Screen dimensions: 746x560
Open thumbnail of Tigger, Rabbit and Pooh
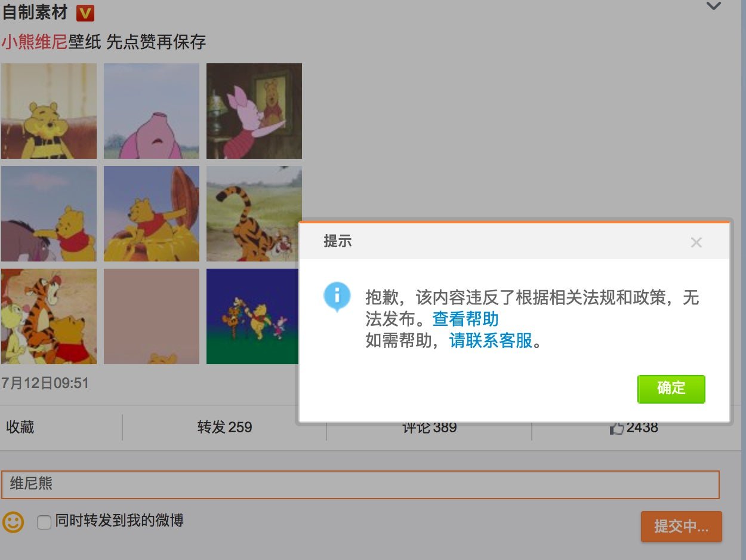point(49,316)
